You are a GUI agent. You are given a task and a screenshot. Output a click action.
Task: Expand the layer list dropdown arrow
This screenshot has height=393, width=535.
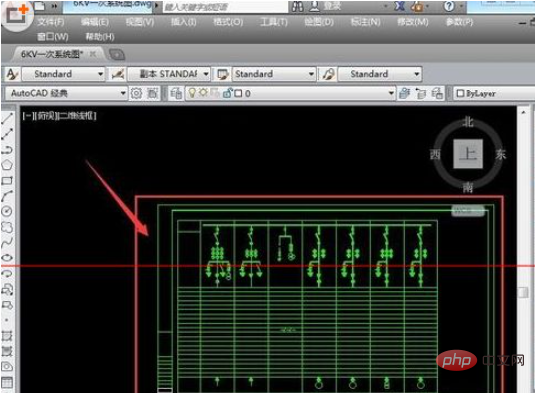point(391,93)
